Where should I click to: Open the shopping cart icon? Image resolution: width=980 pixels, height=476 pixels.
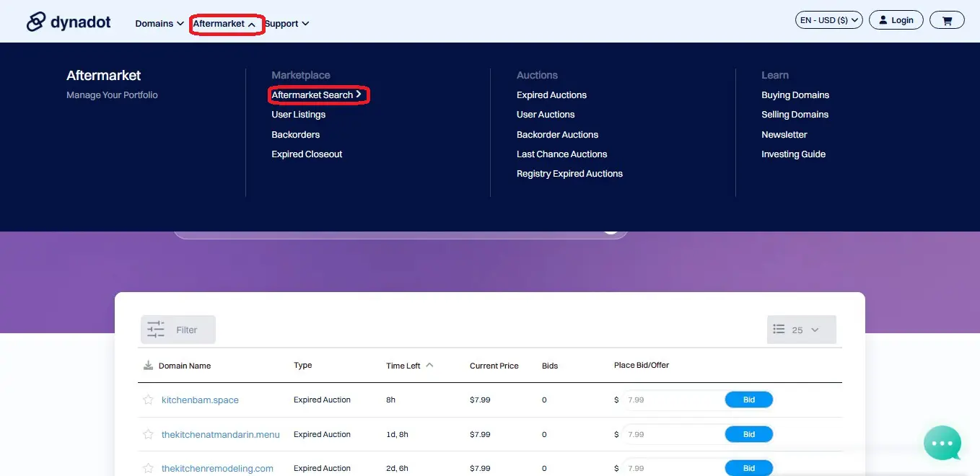pyautogui.click(x=947, y=21)
